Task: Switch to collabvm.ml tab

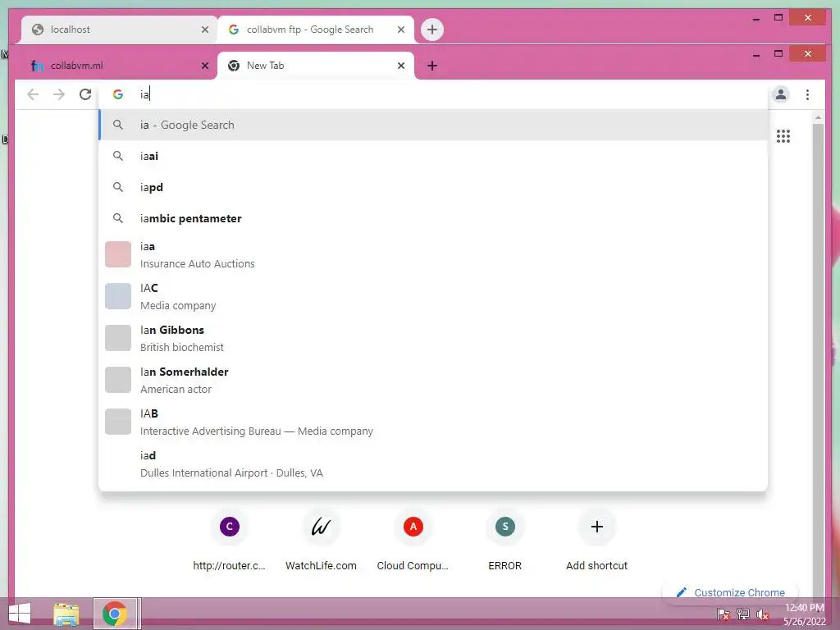Action: click(118, 66)
